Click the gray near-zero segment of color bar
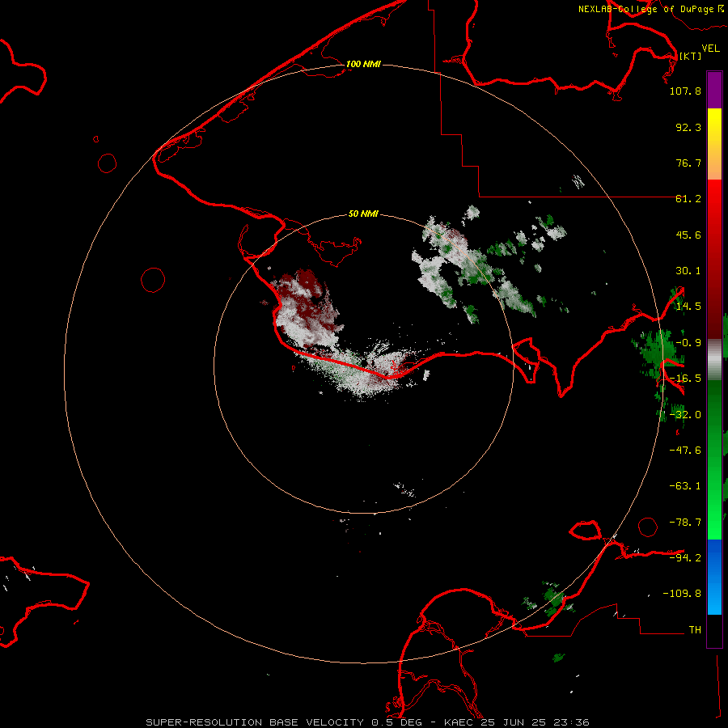Viewport: 728px width, 728px height. [714, 359]
